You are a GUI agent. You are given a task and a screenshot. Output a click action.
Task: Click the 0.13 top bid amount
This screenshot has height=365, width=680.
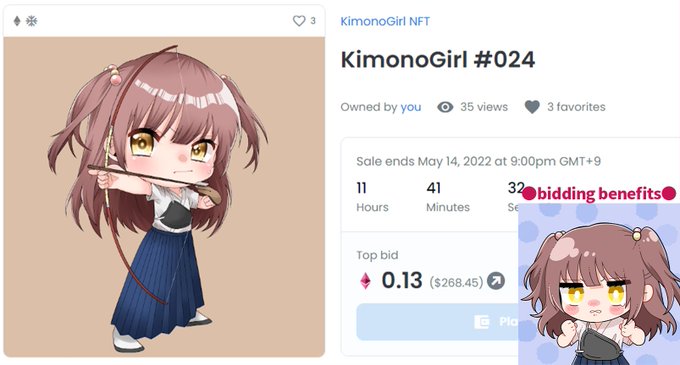pyautogui.click(x=402, y=280)
